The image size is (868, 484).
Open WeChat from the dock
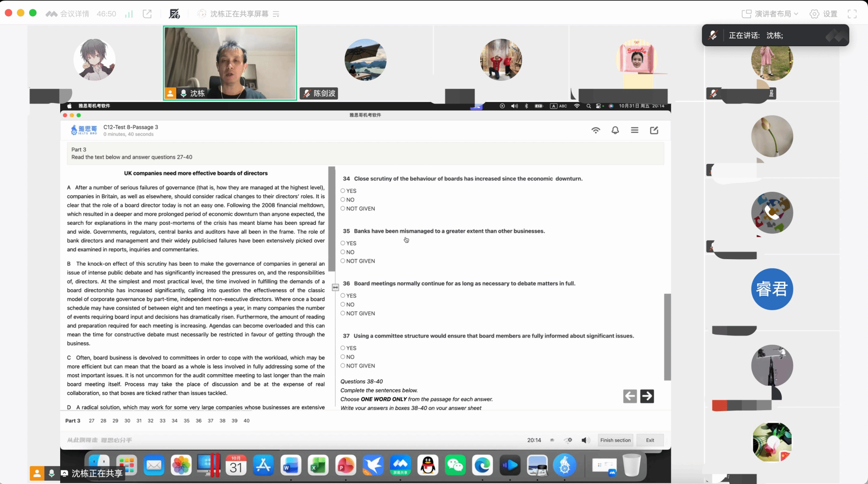(x=455, y=465)
